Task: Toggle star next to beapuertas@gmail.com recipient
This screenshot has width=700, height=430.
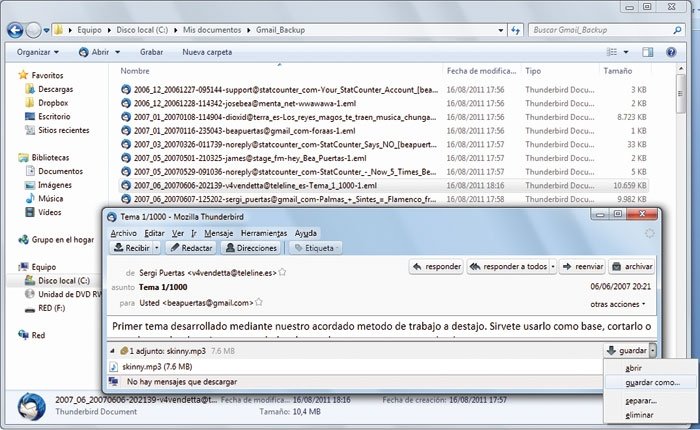Action: click(x=259, y=302)
